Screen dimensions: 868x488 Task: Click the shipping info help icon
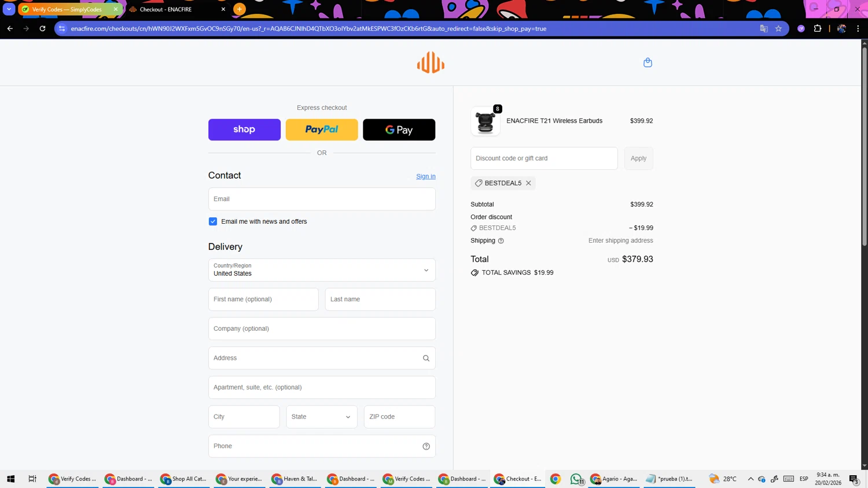coord(501,241)
